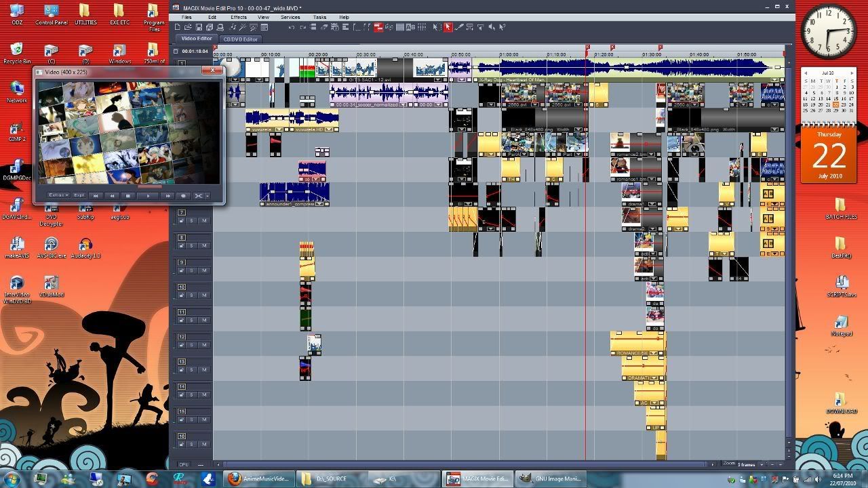Click the skip to start button in Video window
Image resolution: width=868 pixels, height=488 pixels.
click(96, 196)
